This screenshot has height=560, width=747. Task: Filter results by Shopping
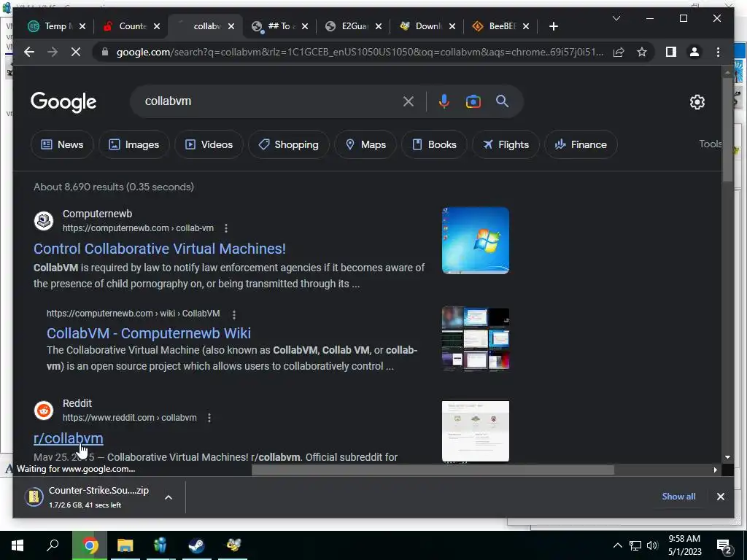[288, 144]
